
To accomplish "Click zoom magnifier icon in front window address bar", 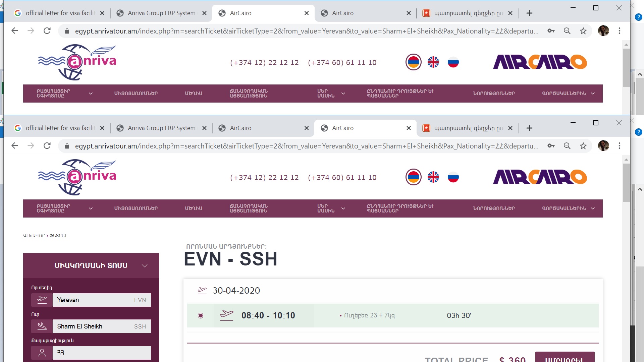I will (x=567, y=146).
